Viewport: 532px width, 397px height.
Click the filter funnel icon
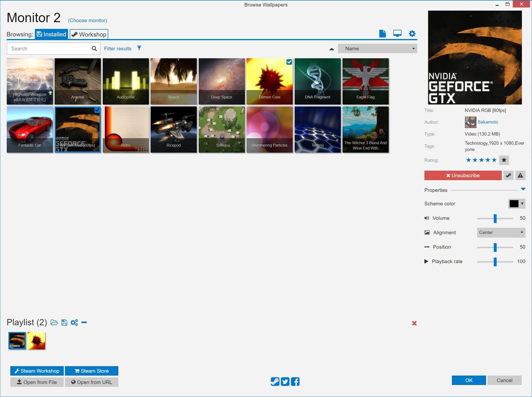(139, 48)
